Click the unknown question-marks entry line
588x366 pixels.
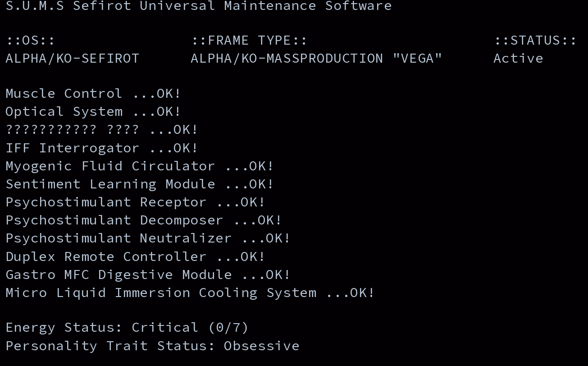101,130
